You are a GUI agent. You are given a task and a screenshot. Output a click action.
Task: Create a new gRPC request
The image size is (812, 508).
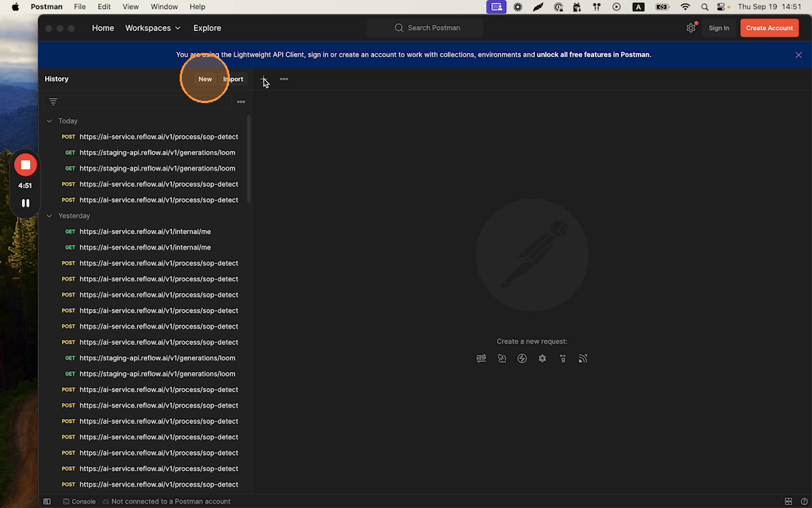tap(563, 358)
